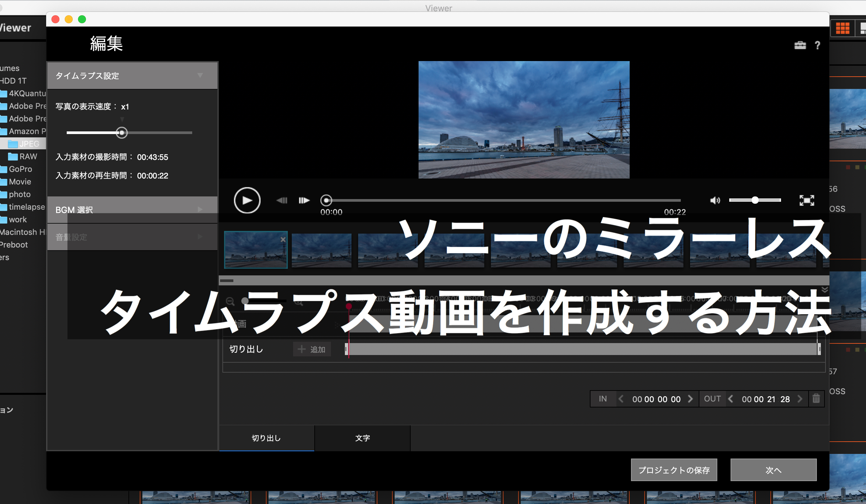The width and height of the screenshot is (866, 504).
Task: Remove first thumbnail using its X
Action: (x=283, y=240)
